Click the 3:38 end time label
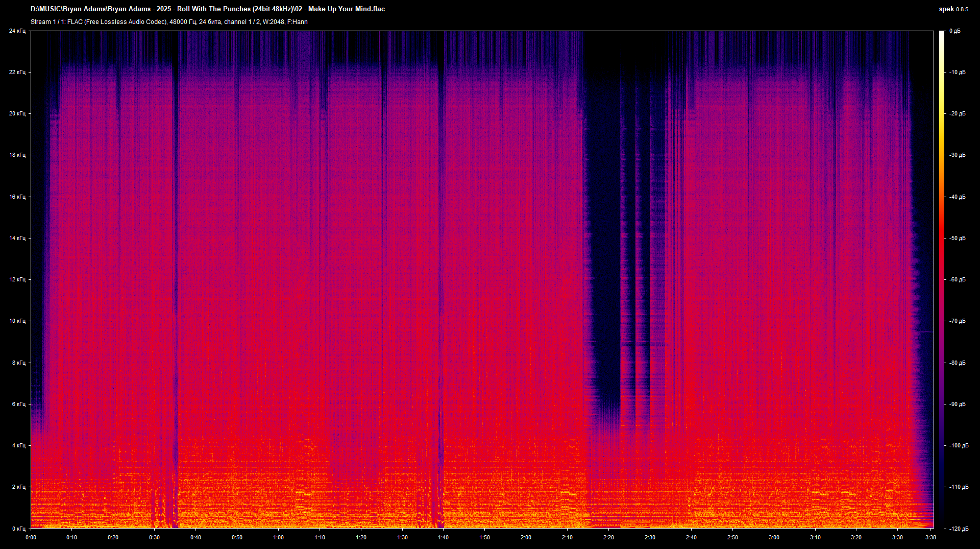 click(930, 537)
